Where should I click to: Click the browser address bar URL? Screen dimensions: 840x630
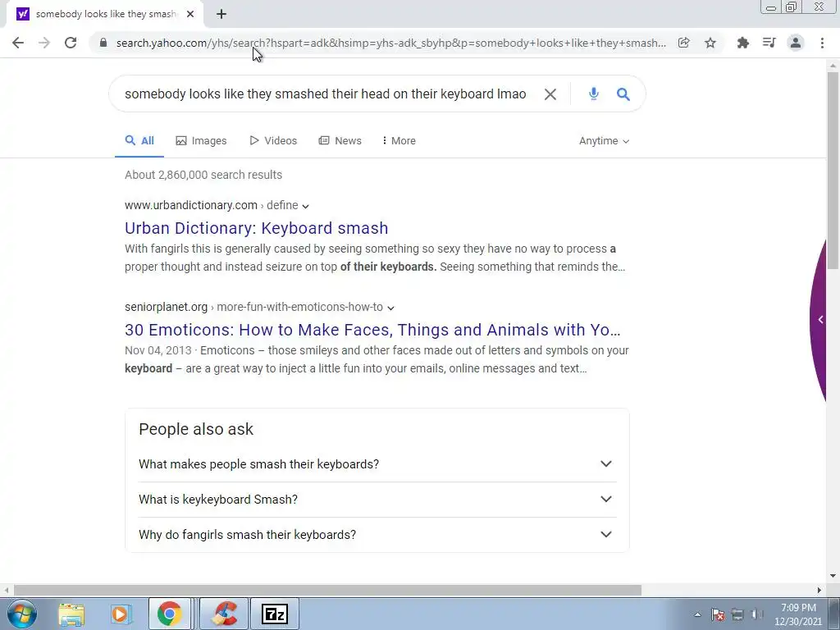click(391, 43)
